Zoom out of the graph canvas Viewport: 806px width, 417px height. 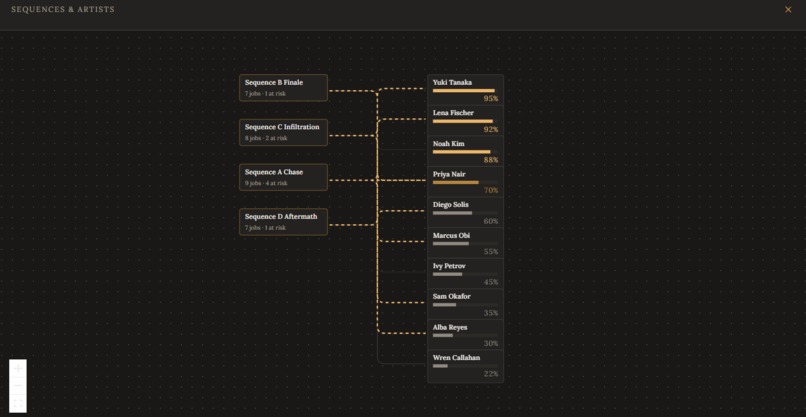(18, 386)
